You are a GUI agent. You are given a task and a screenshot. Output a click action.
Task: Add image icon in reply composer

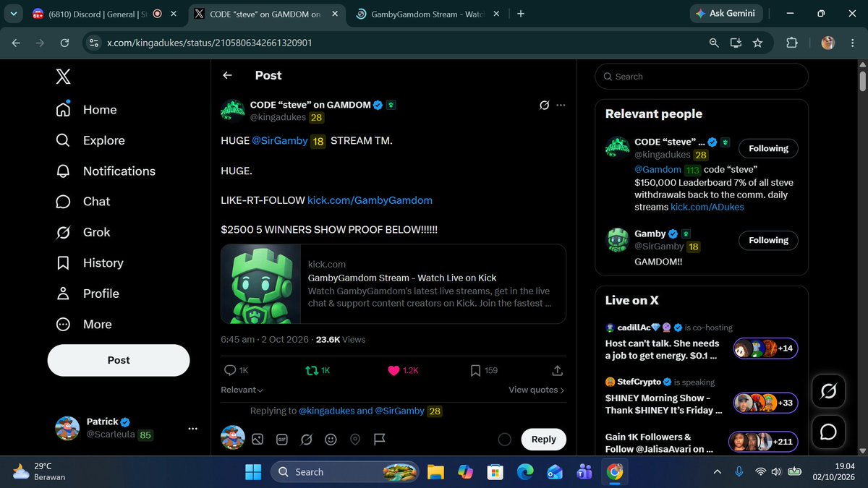257,439
